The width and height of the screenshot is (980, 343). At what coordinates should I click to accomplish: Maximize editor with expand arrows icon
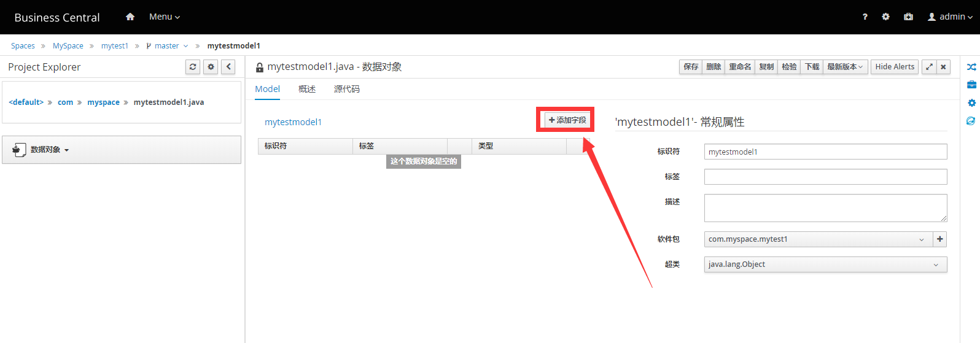point(929,67)
